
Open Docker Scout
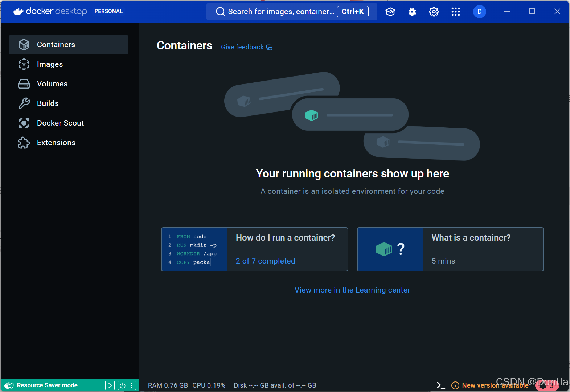click(69, 123)
